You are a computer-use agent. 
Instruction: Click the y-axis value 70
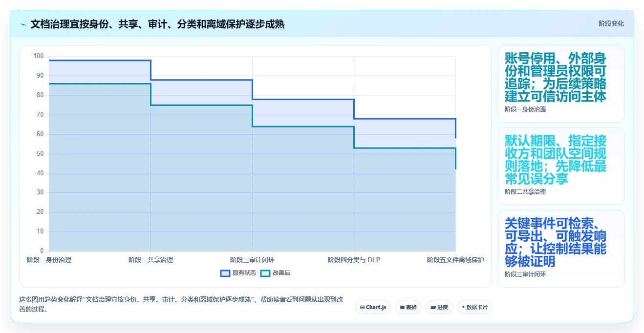[x=40, y=115]
